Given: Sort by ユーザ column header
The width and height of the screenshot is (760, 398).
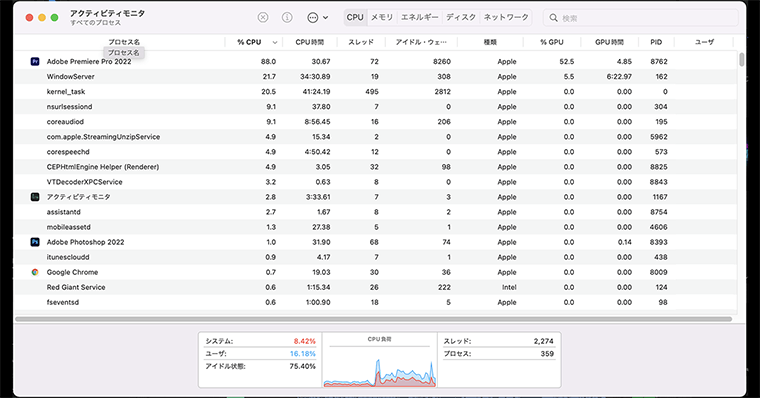Looking at the screenshot, I should [704, 42].
